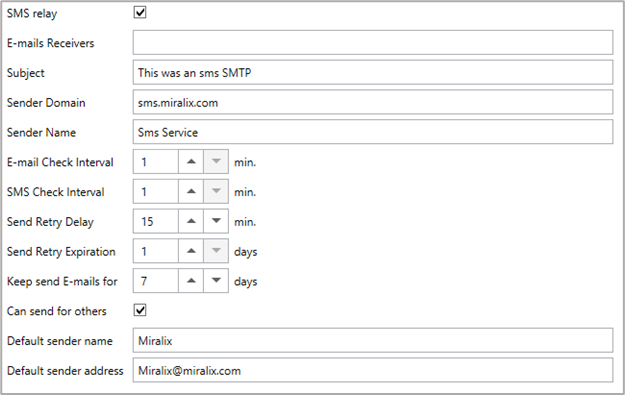625x395 pixels.
Task: Decrease the SMS Check Interval value
Action: click(x=216, y=192)
